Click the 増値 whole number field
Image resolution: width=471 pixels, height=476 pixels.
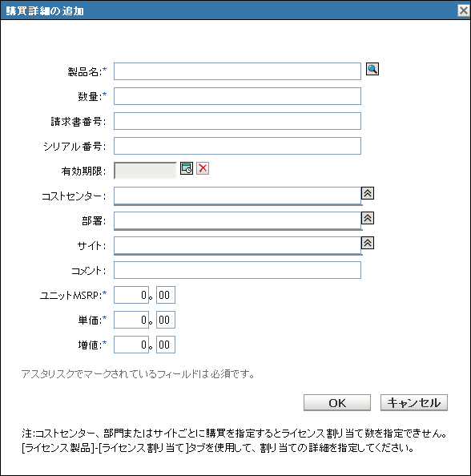[131, 345]
